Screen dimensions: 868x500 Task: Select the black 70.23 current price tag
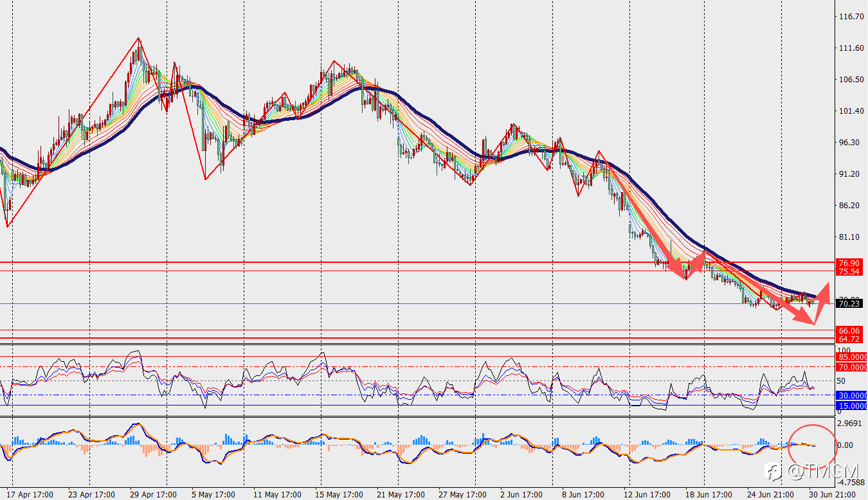pyautogui.click(x=849, y=304)
